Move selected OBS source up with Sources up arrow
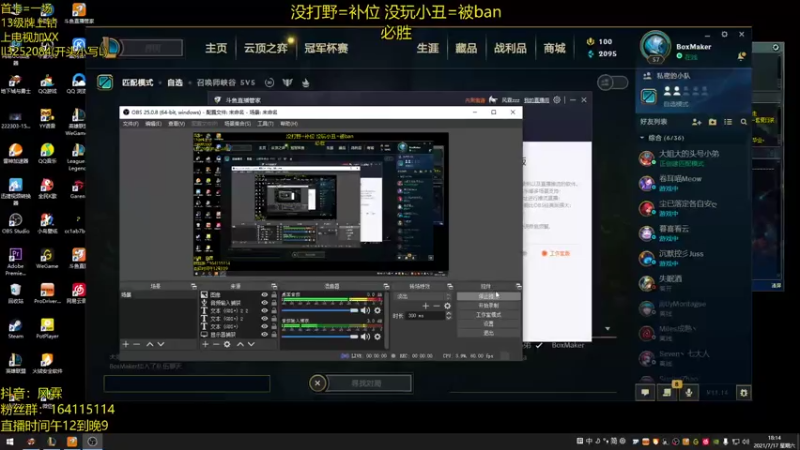The width and height of the screenshot is (800, 450). (240, 344)
